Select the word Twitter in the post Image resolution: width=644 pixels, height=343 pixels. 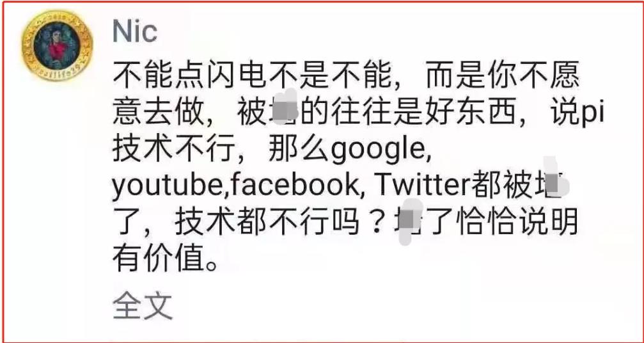click(x=423, y=186)
